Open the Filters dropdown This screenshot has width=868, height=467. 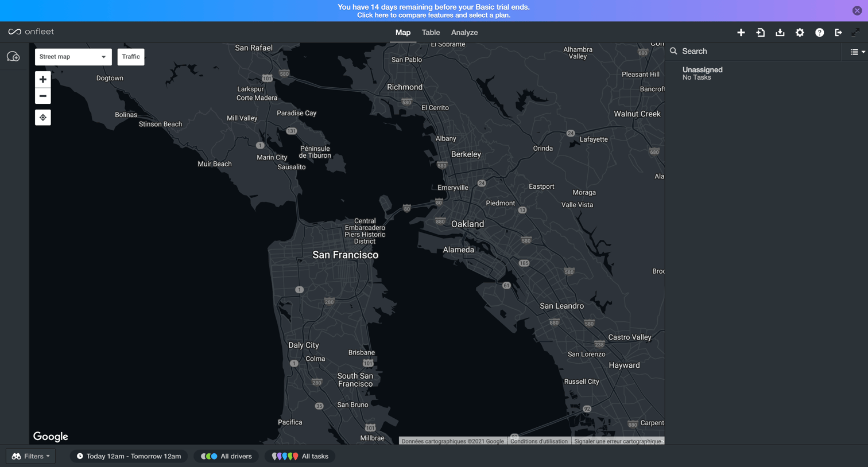tap(31, 456)
